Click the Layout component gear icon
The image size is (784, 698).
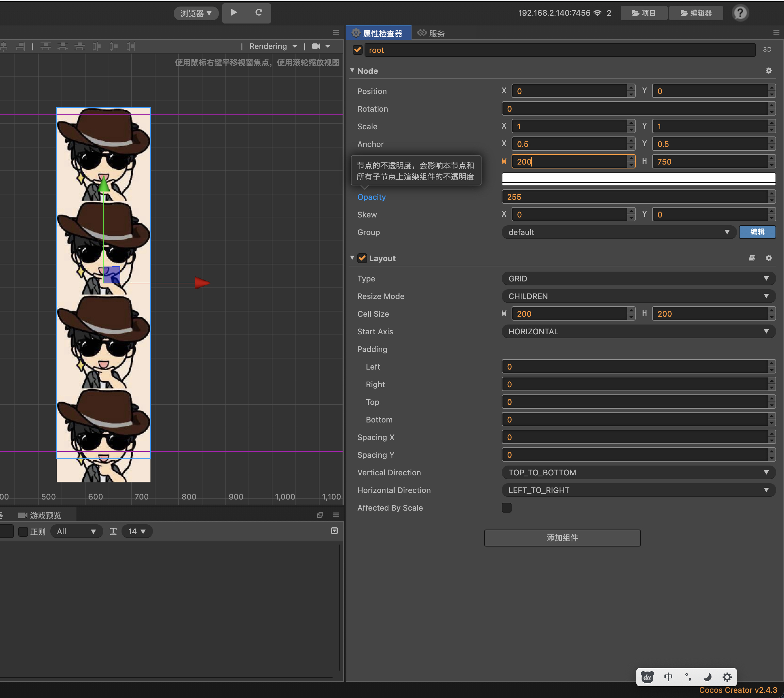(769, 258)
